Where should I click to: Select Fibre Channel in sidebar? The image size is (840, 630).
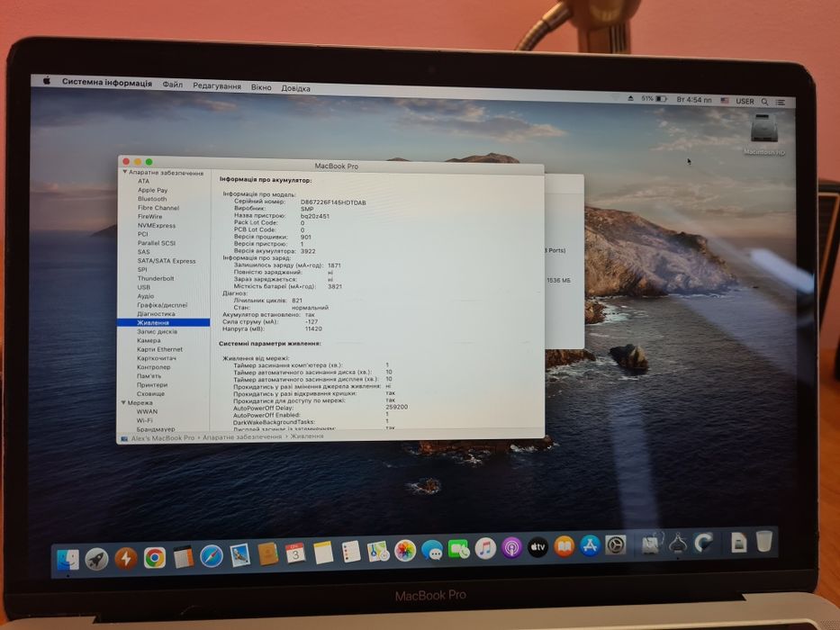158,208
